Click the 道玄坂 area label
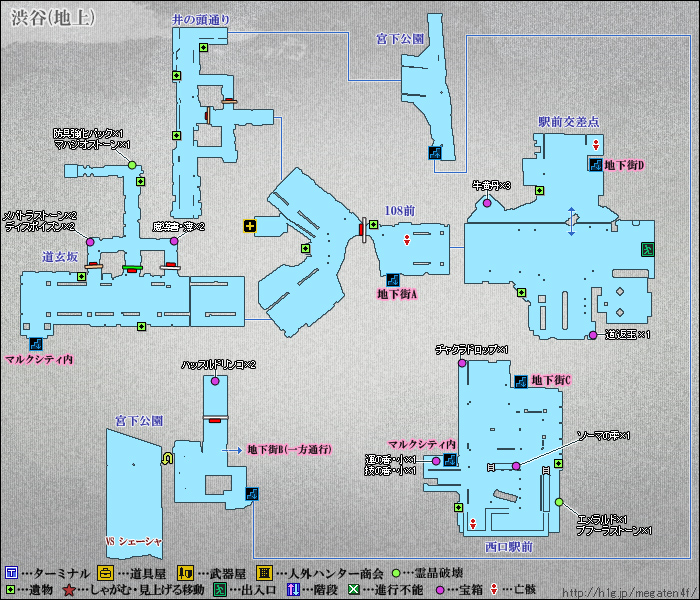Screen dimensions: 700x600 coord(60,257)
